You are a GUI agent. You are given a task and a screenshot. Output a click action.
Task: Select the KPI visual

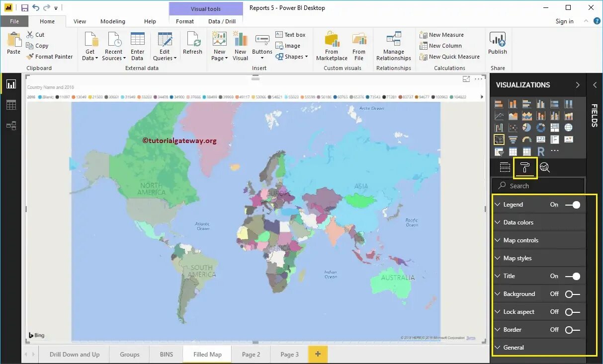(x=569, y=140)
